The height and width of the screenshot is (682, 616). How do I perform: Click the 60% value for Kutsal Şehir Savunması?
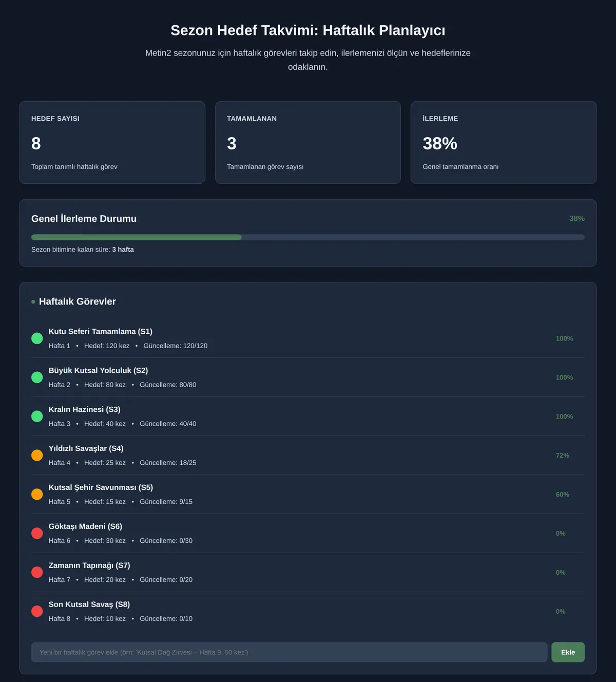(563, 495)
